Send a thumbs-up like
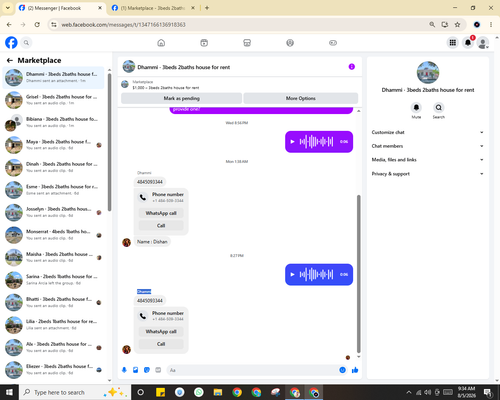Viewport: 500px width, 400px height. [x=355, y=370]
